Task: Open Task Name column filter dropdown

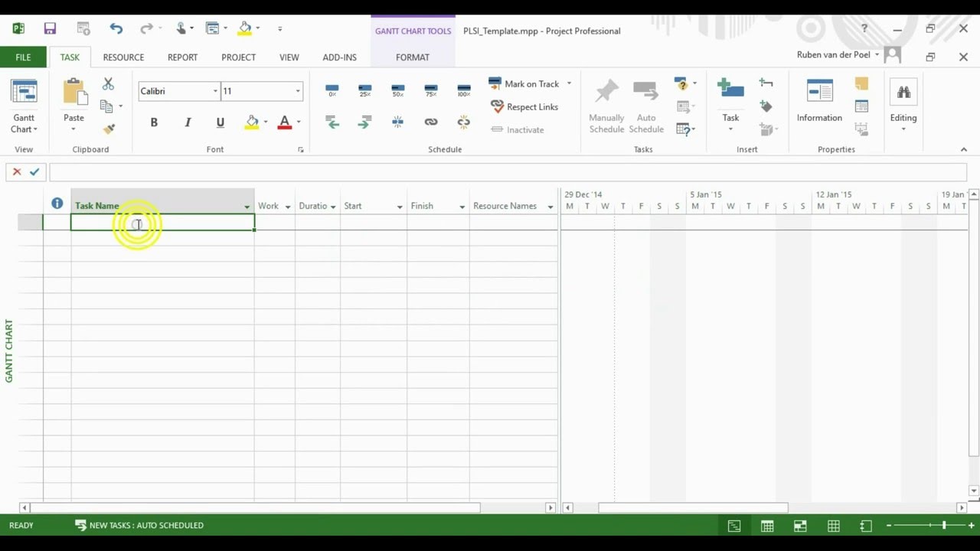Action: point(247,207)
